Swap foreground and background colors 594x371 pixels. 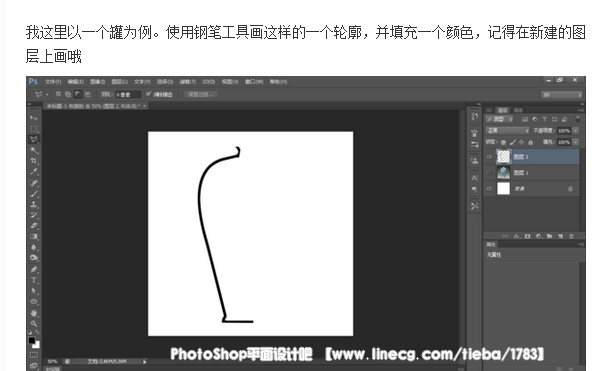tap(37, 332)
